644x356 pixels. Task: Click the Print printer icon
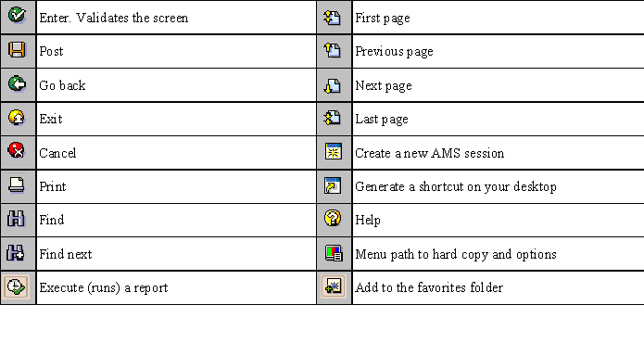click(17, 185)
